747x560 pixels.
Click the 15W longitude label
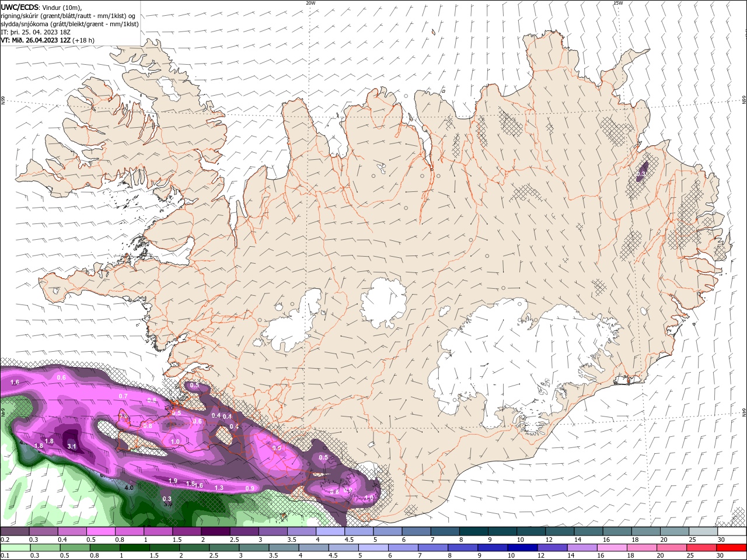[x=618, y=3]
